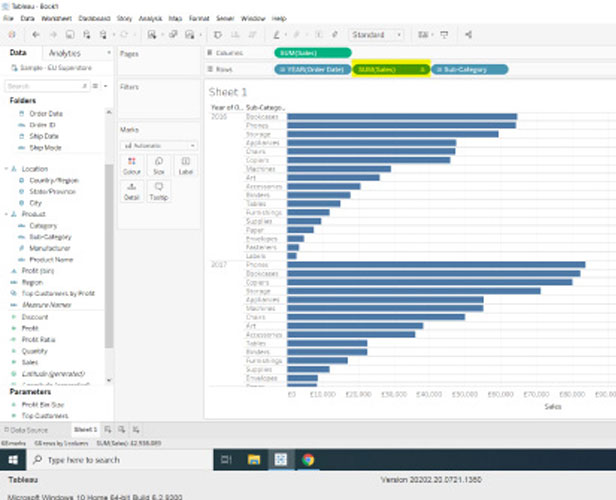Click the Data pane vertical scrollbar
Viewport: 616px width, 500px height.
tap(109, 255)
